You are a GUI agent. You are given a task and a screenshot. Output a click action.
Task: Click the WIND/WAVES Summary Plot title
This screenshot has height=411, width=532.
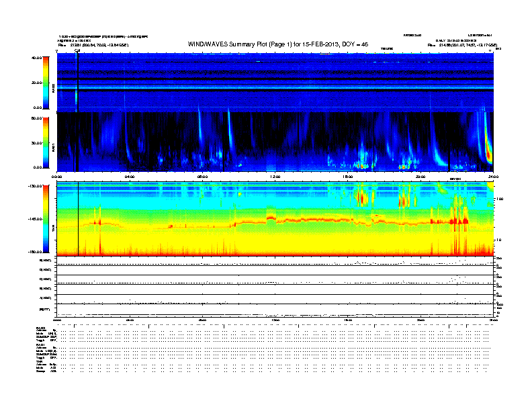[x=278, y=44]
